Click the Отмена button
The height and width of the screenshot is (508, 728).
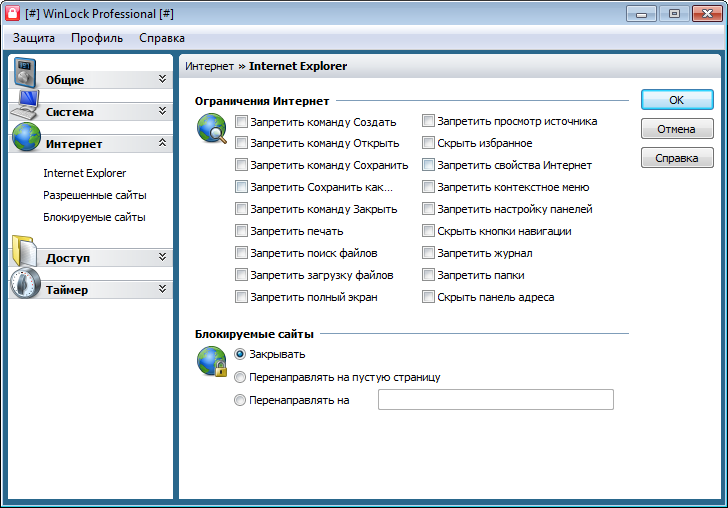coord(677,129)
